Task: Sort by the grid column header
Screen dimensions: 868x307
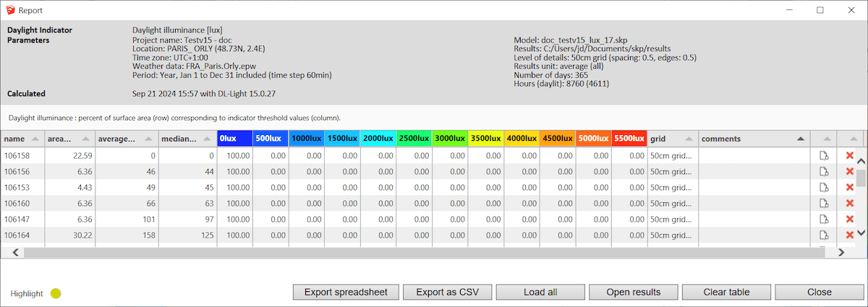Action: point(673,138)
